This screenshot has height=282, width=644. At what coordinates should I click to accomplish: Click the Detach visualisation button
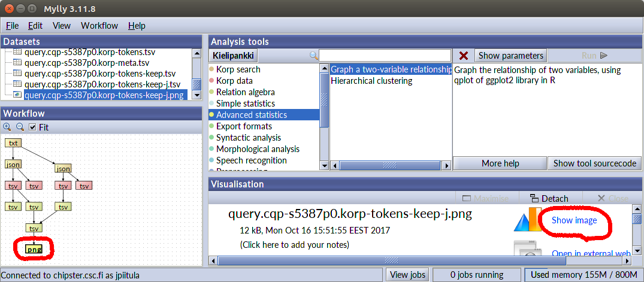pyautogui.click(x=549, y=199)
